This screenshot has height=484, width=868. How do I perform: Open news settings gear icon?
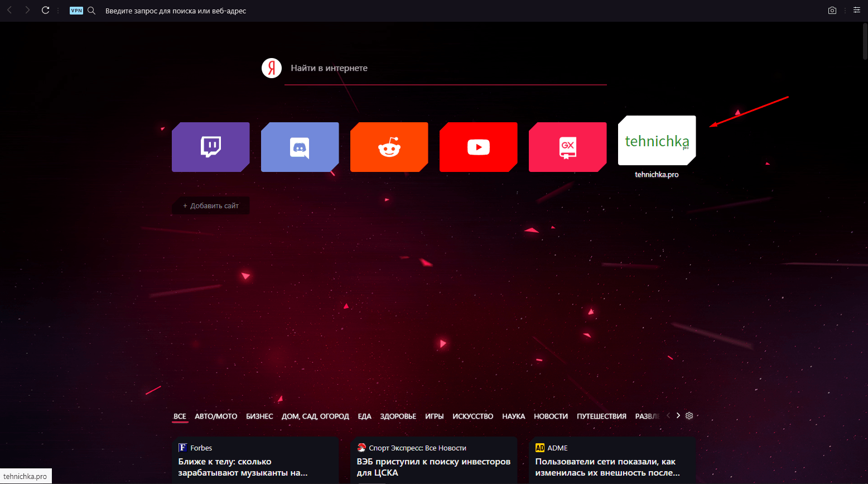(689, 416)
